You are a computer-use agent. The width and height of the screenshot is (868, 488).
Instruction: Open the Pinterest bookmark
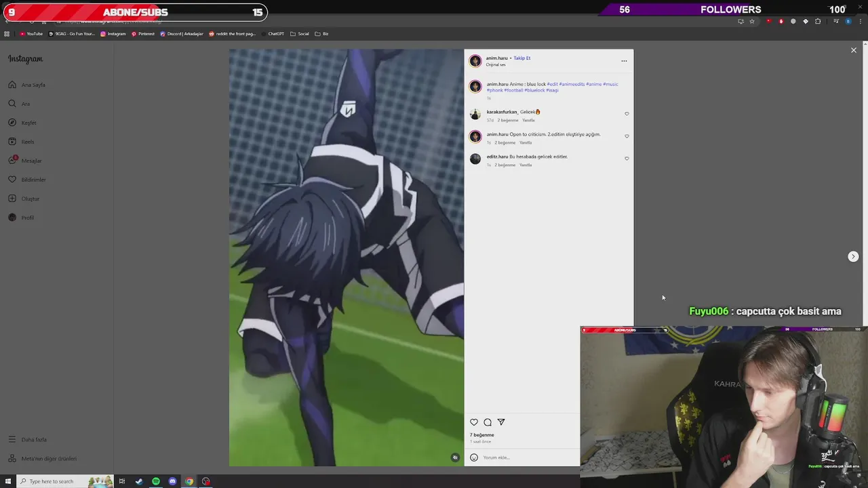(x=143, y=34)
